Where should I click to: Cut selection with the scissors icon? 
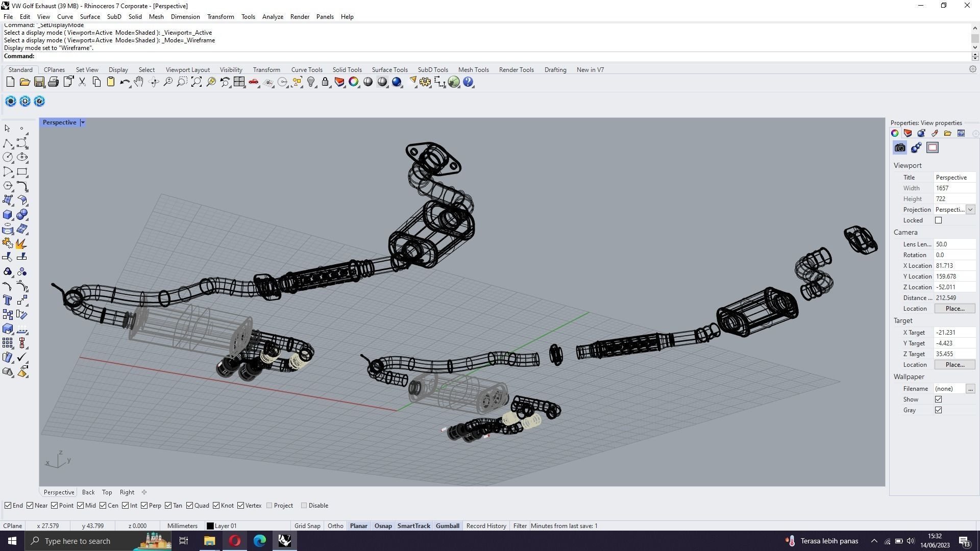[82, 82]
